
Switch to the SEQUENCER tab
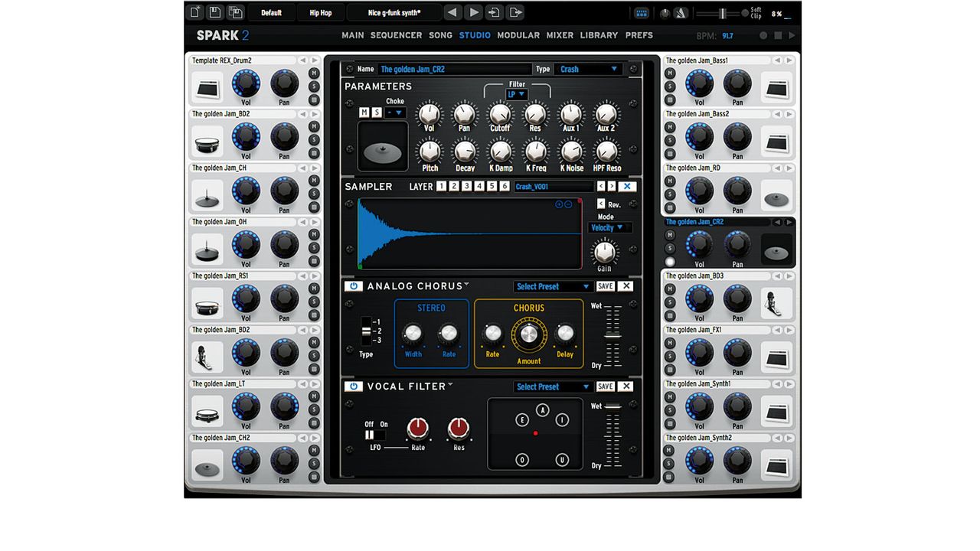(396, 35)
